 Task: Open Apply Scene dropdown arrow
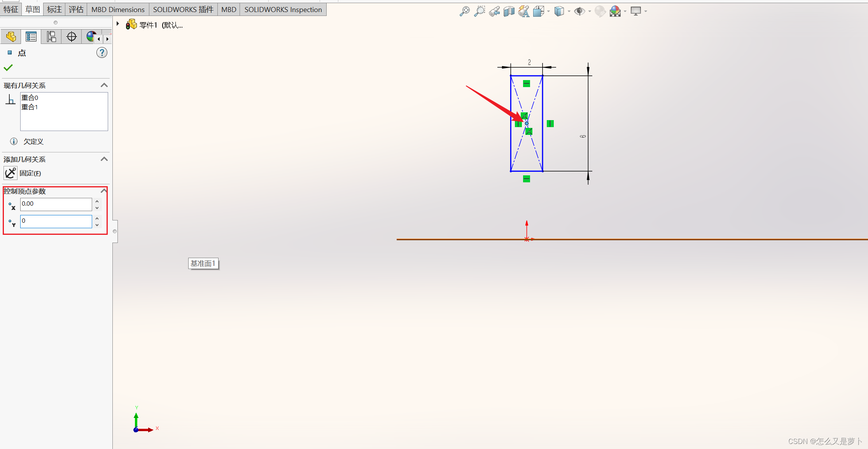click(625, 11)
